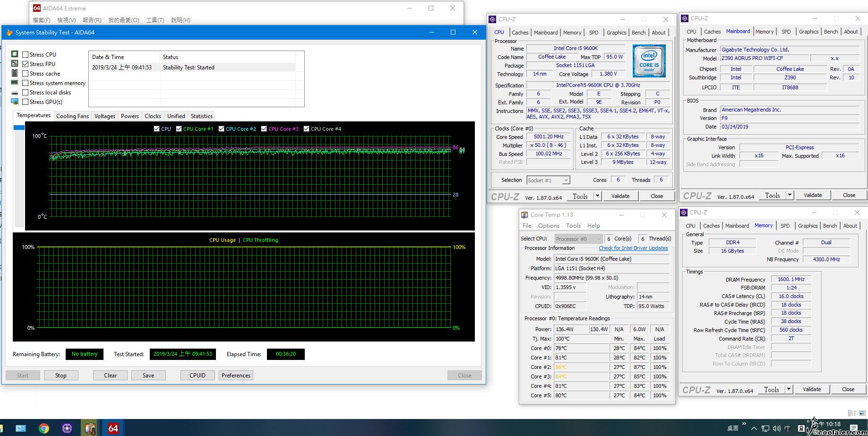Click the blue temperature graph scale slider

(x=19, y=128)
